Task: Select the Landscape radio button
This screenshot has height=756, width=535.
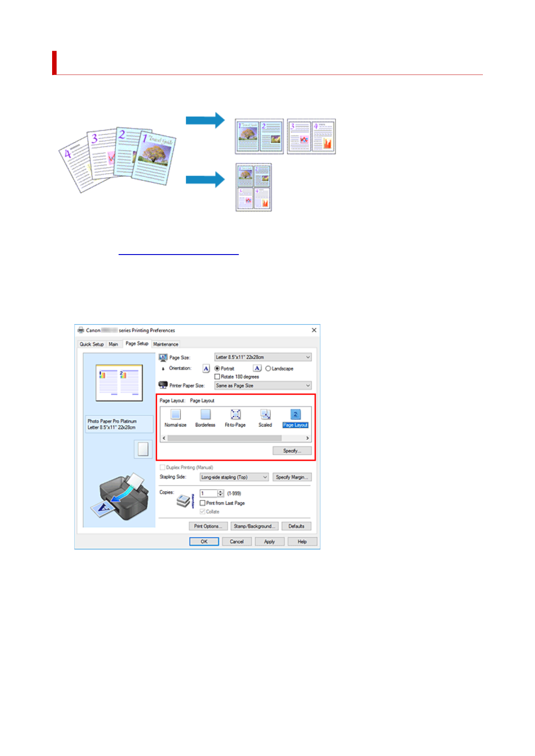Action: [268, 369]
